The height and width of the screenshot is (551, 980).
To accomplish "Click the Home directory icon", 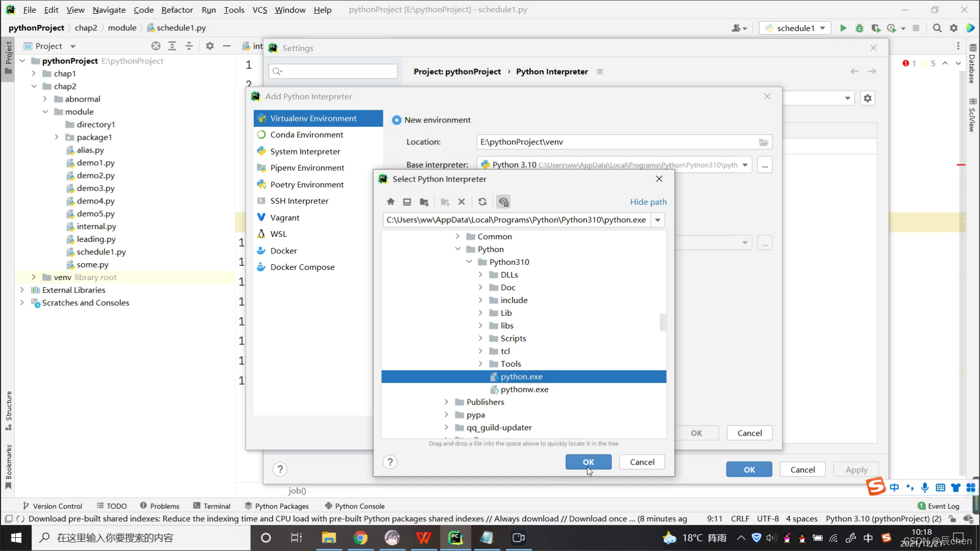I will click(390, 202).
